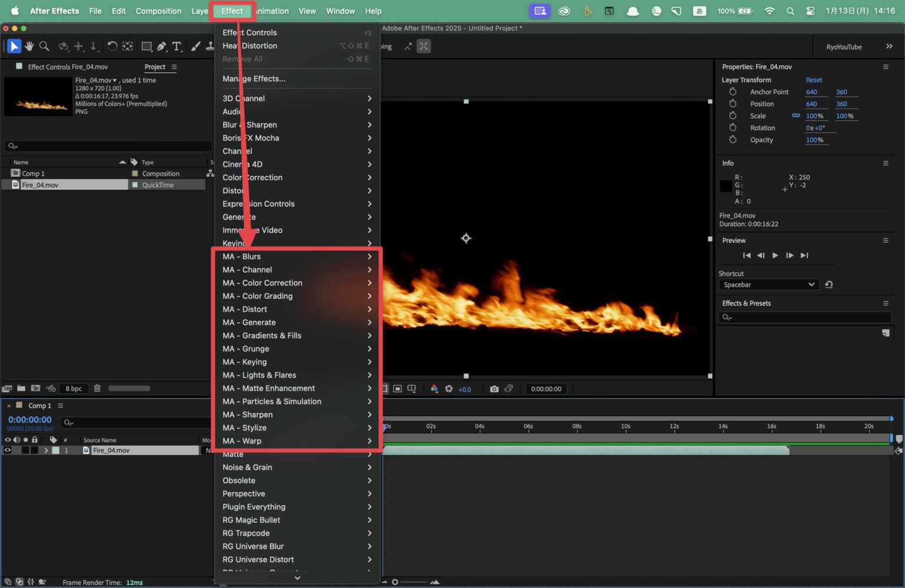905x588 pixels.
Task: Select the Zoom tool
Action: [x=44, y=47]
